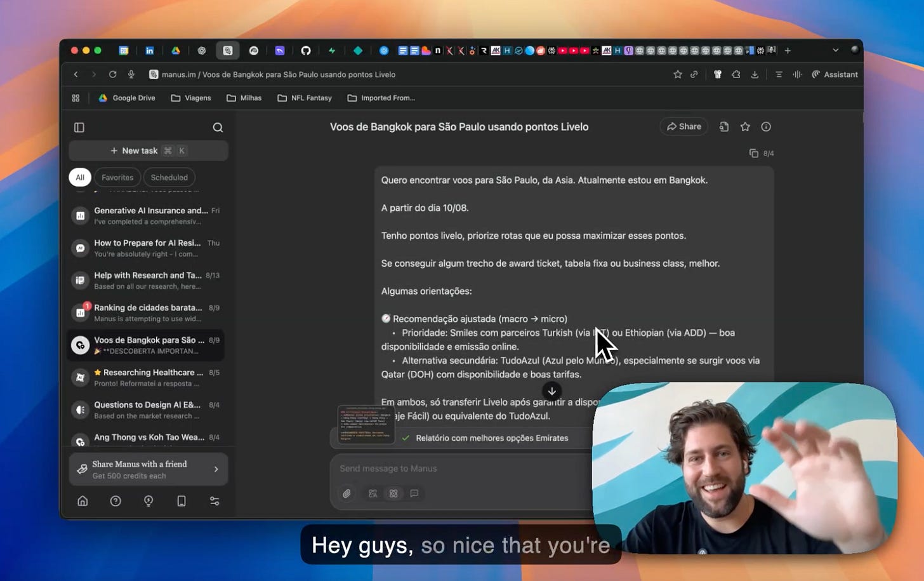Switch to the active Manus pinned tab
This screenshot has height=581, width=924.
(227, 51)
